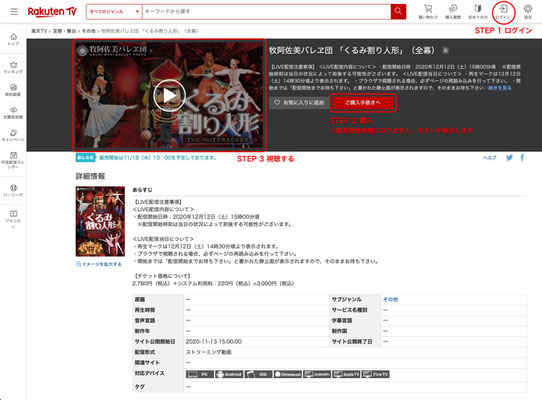
Task: Click the Android TV device badge
Action: [x=317, y=374]
